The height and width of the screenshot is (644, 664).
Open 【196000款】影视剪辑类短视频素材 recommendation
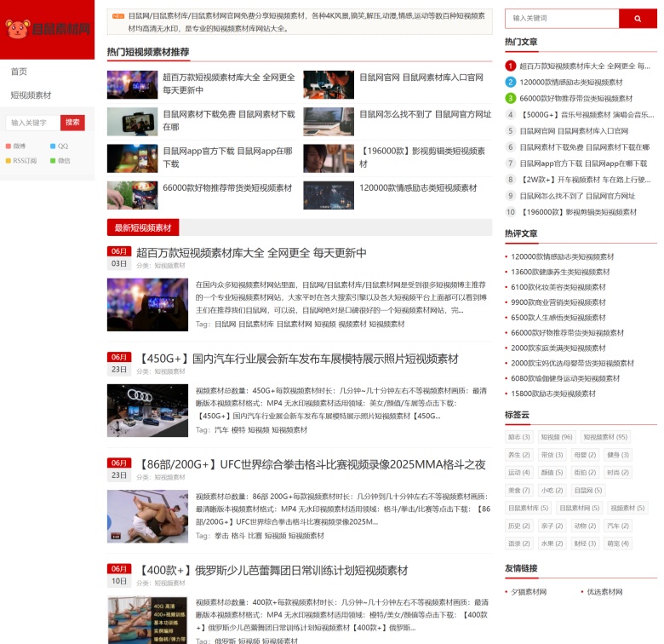(422, 158)
